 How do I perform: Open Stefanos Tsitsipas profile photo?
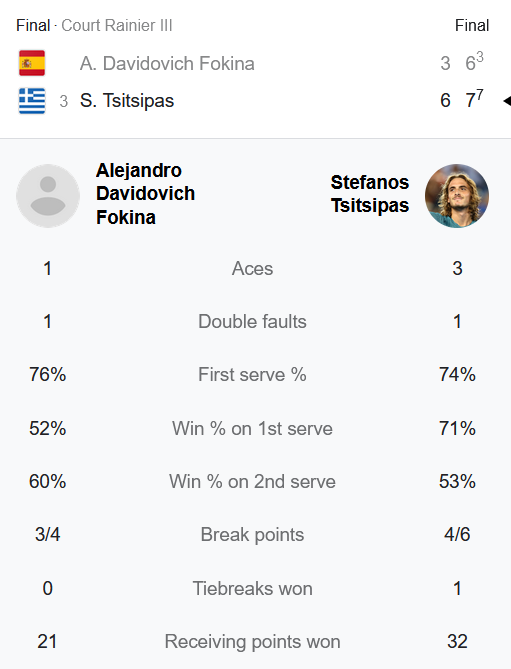(x=457, y=196)
